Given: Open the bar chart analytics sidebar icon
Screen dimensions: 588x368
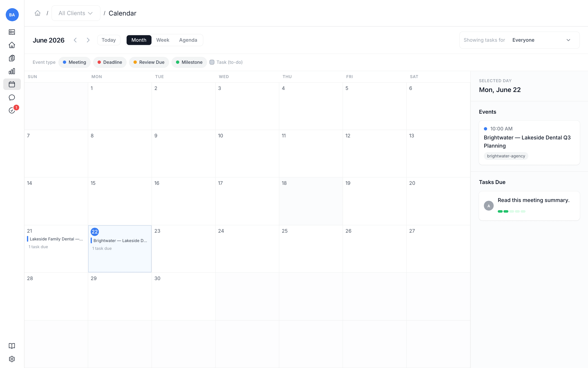Looking at the screenshot, I should [12, 71].
